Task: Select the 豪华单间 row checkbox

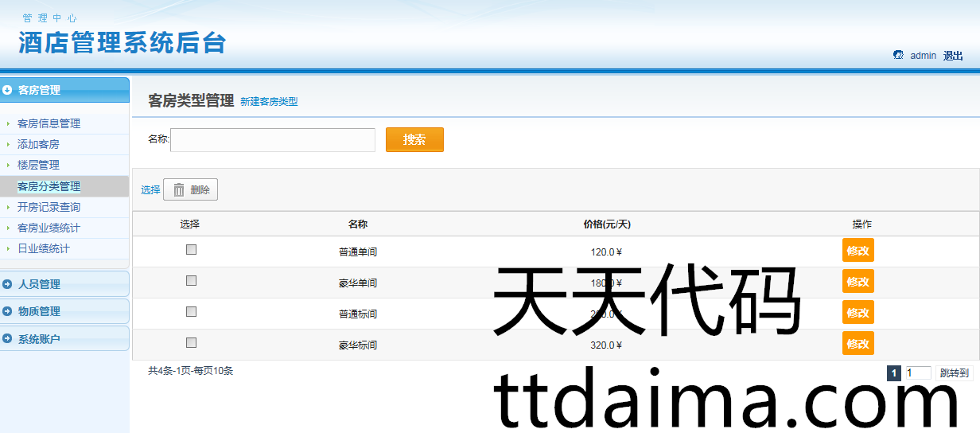Action: (x=191, y=281)
